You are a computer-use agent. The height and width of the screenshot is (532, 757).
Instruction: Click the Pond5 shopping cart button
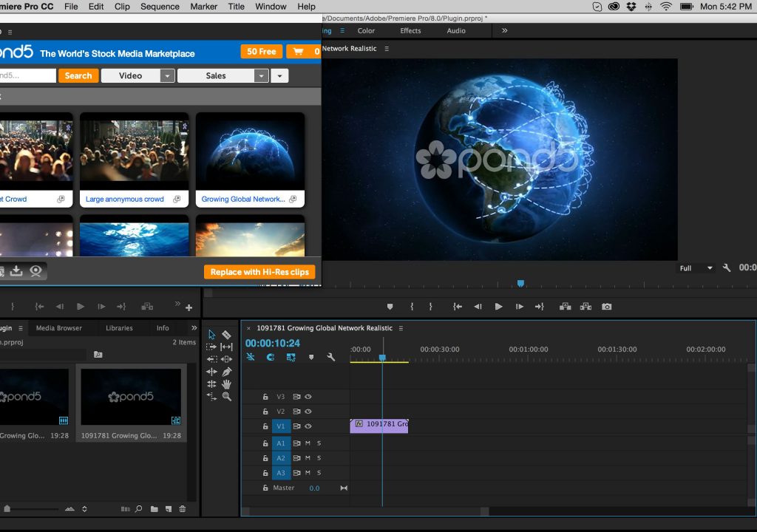coord(303,52)
